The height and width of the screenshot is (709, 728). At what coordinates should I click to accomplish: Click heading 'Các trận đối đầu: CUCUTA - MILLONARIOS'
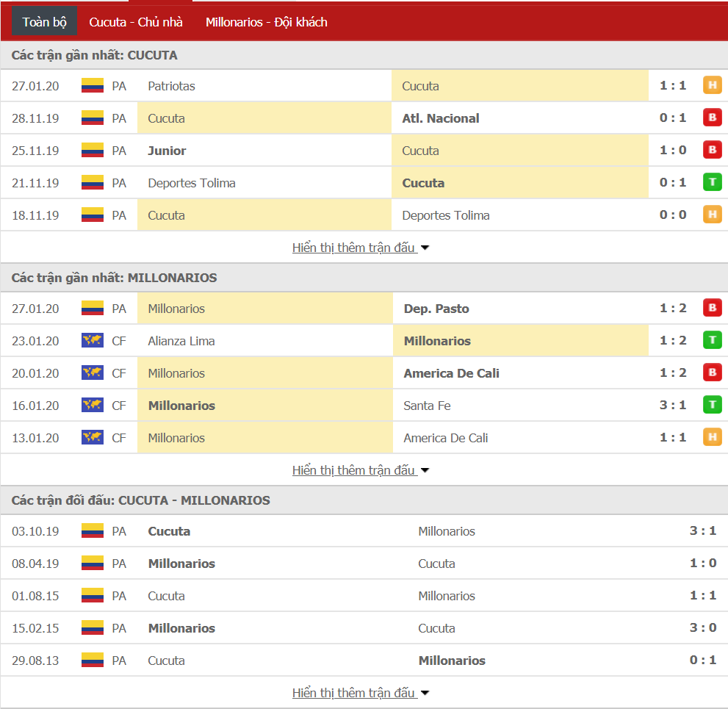coord(141,500)
